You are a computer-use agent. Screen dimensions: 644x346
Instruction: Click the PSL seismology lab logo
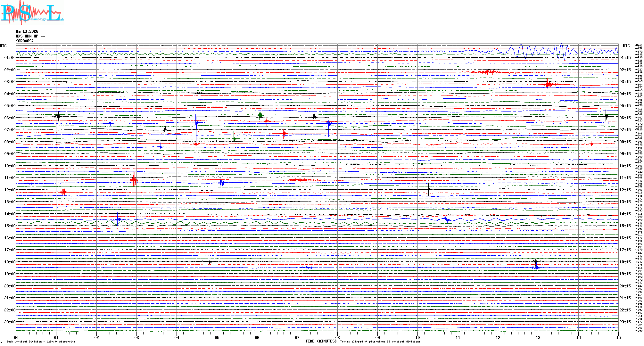32,13
